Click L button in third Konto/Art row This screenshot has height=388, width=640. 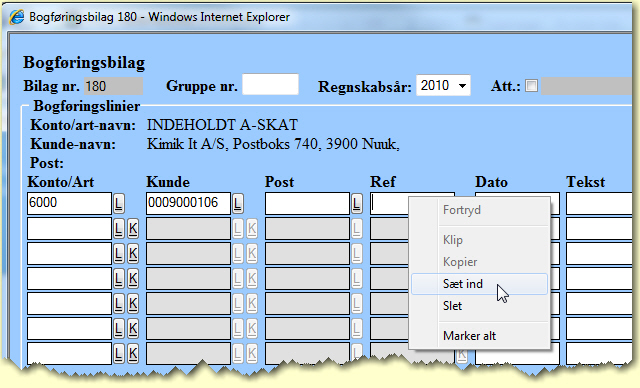119,253
